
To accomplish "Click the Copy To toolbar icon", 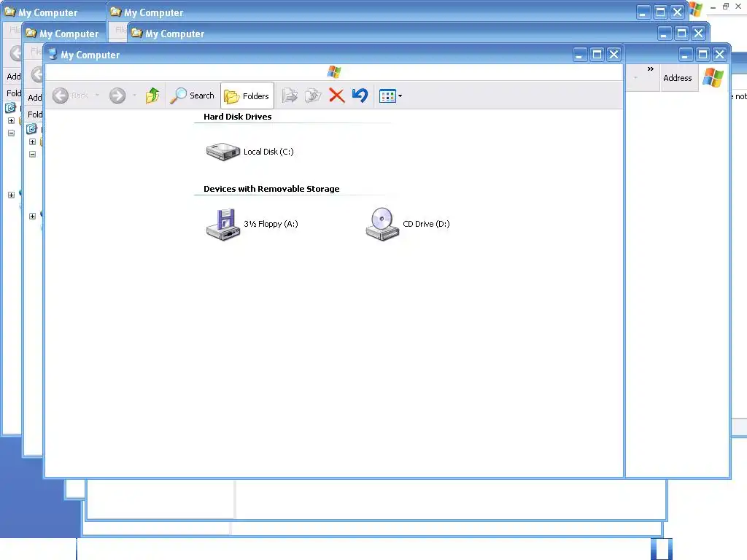I will click(x=313, y=96).
